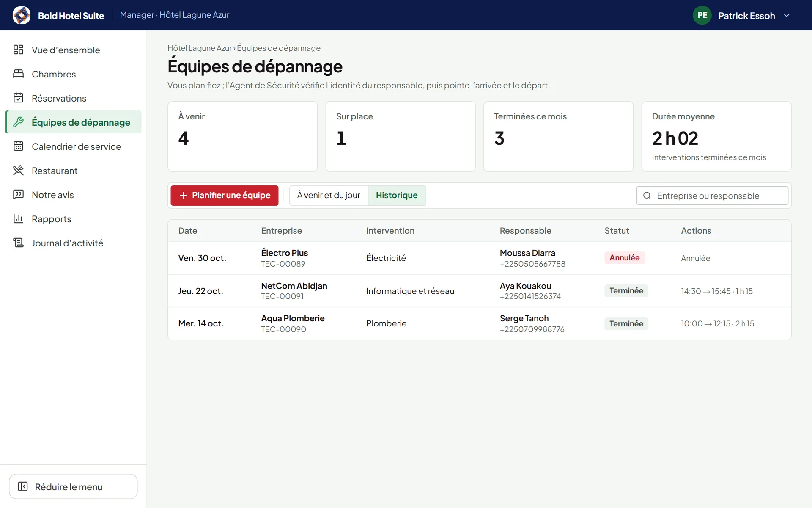Select the NetCom Abidjan row entry
This screenshot has width=812, height=508.
point(294,286)
